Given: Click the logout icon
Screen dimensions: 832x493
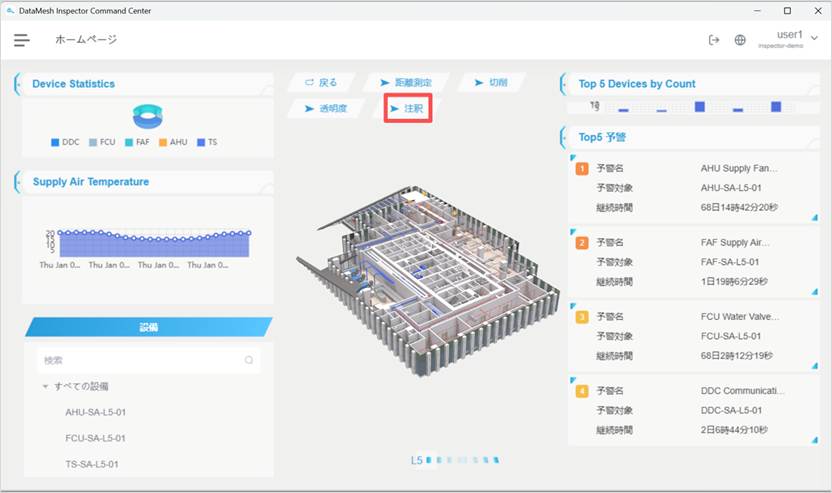Looking at the screenshot, I should [713, 40].
